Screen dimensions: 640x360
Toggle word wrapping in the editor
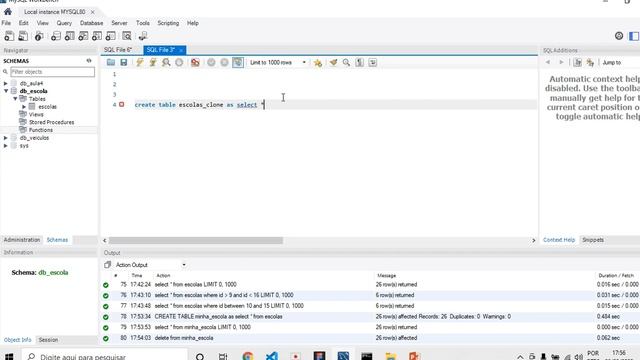click(x=373, y=62)
